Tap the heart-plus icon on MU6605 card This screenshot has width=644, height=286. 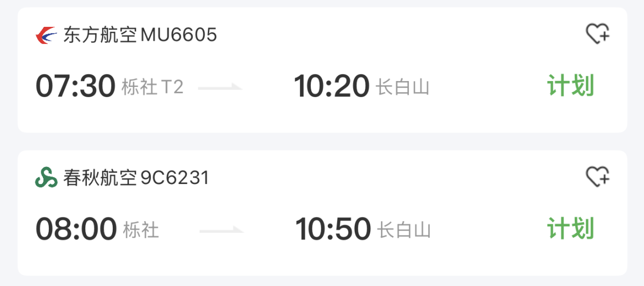coord(597,34)
